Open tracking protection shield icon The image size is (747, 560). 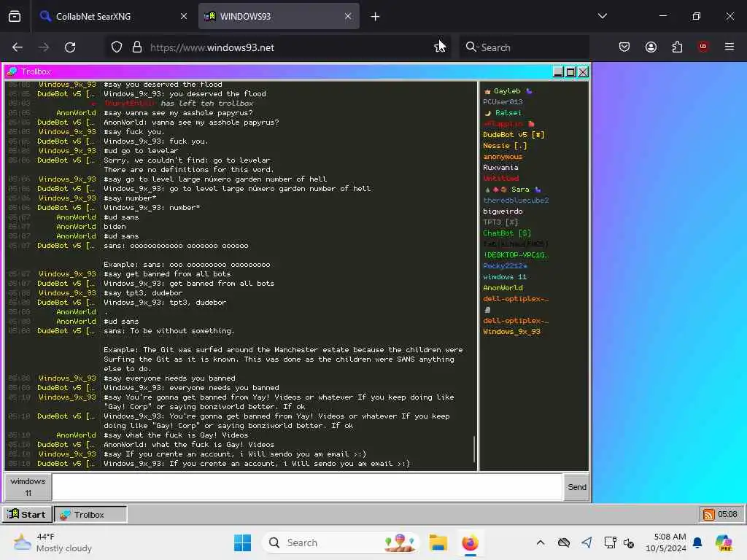click(x=117, y=47)
